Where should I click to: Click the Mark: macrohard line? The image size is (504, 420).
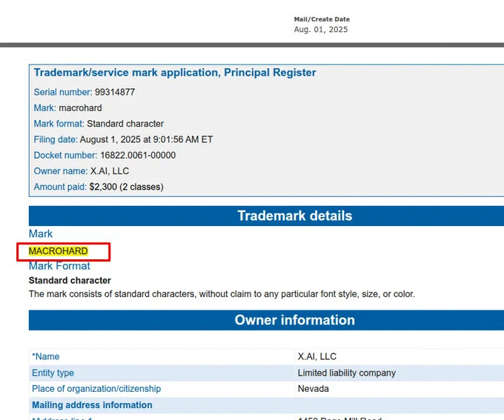68,108
